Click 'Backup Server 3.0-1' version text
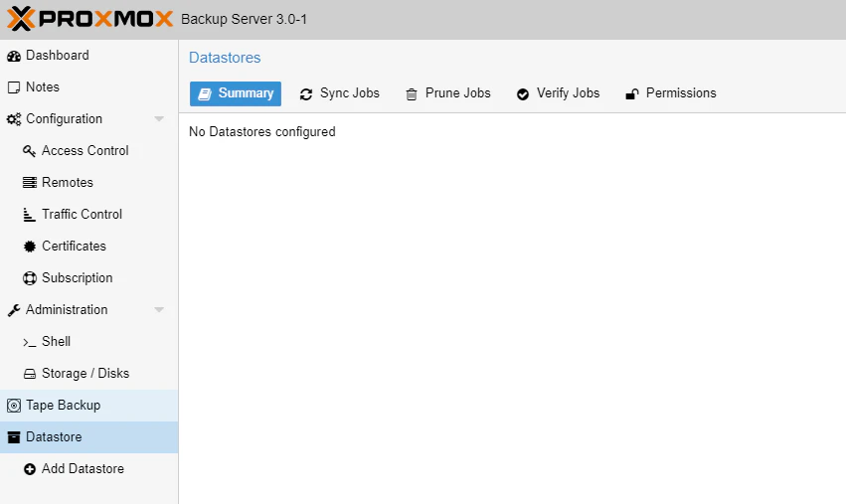This screenshot has width=846, height=504. click(244, 20)
